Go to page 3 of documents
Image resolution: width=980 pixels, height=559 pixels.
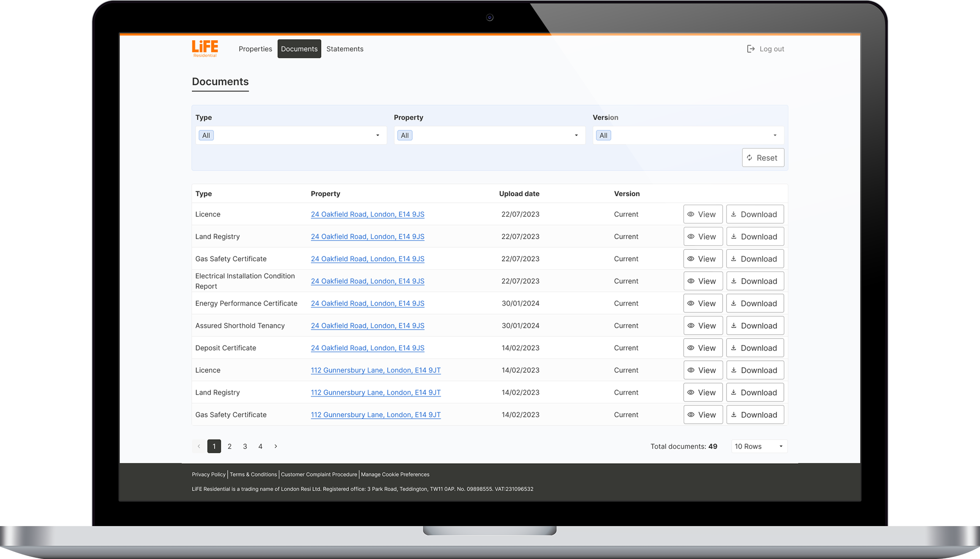point(245,446)
